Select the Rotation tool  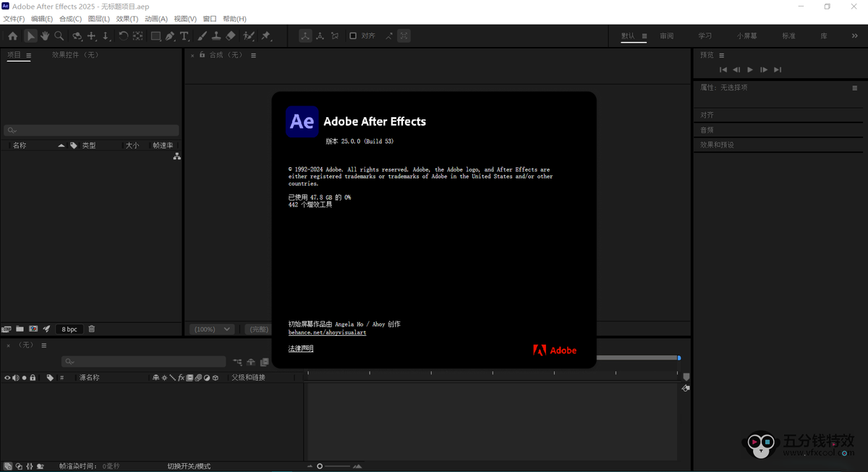[124, 35]
